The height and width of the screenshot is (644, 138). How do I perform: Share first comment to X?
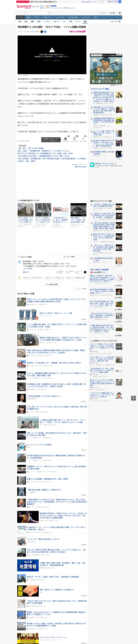point(85,272)
